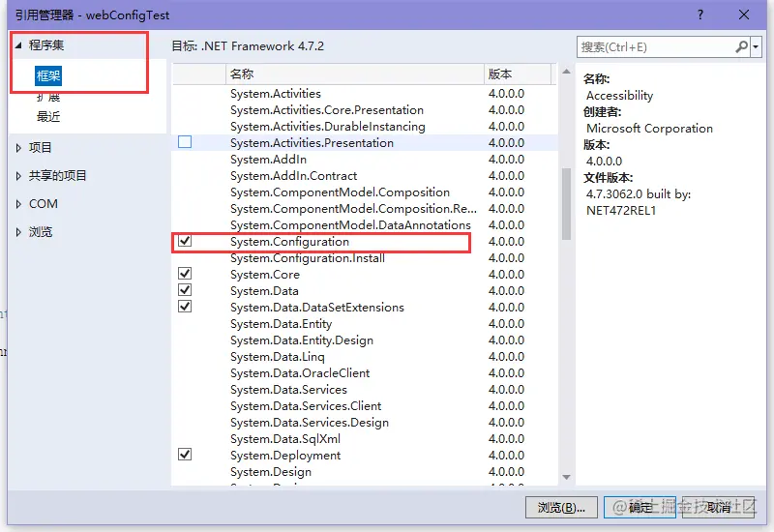Sort by the 名称 column header
This screenshot has width=774, height=532.
coord(355,74)
